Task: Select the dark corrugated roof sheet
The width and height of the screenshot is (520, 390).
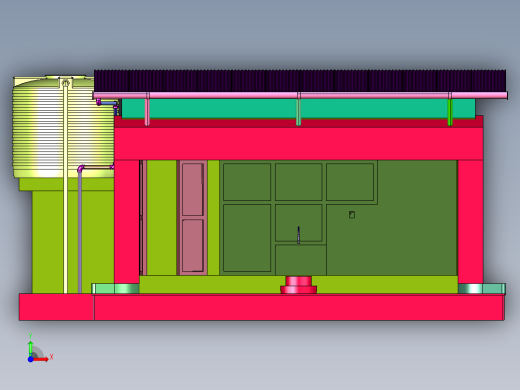Action: (x=300, y=81)
